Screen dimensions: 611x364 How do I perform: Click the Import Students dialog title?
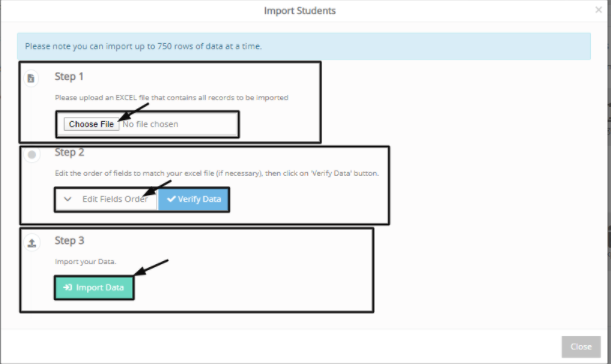(x=300, y=11)
